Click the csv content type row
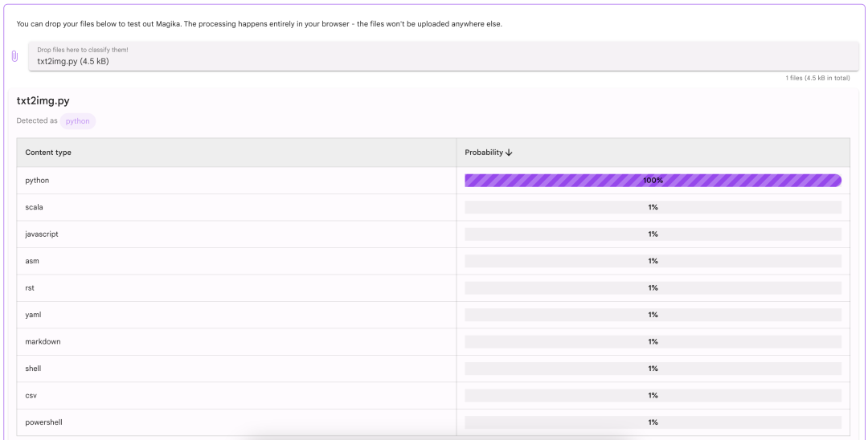The height and width of the screenshot is (440, 868). click(31, 395)
